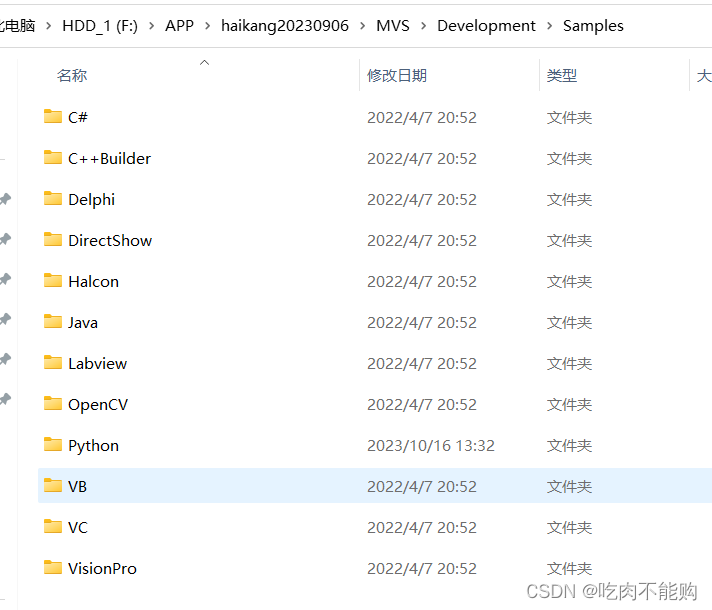Select the C# folder name

click(78, 118)
